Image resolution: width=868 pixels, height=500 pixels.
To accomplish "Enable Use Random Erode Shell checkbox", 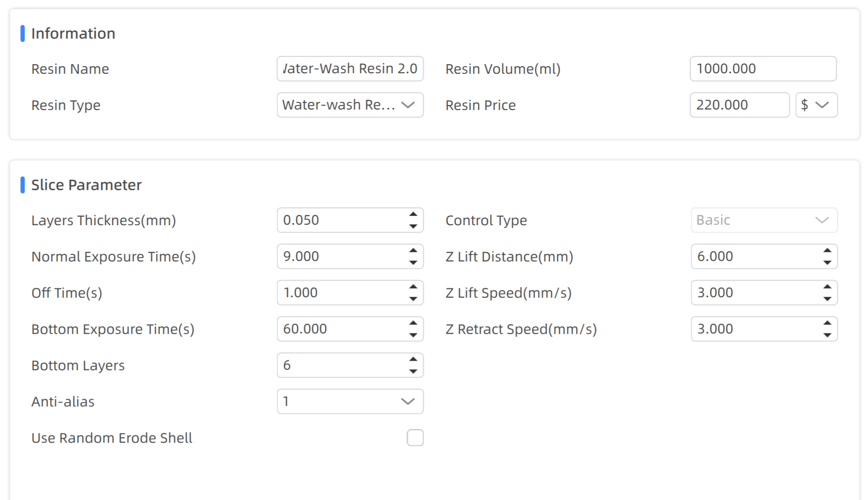I will [415, 438].
